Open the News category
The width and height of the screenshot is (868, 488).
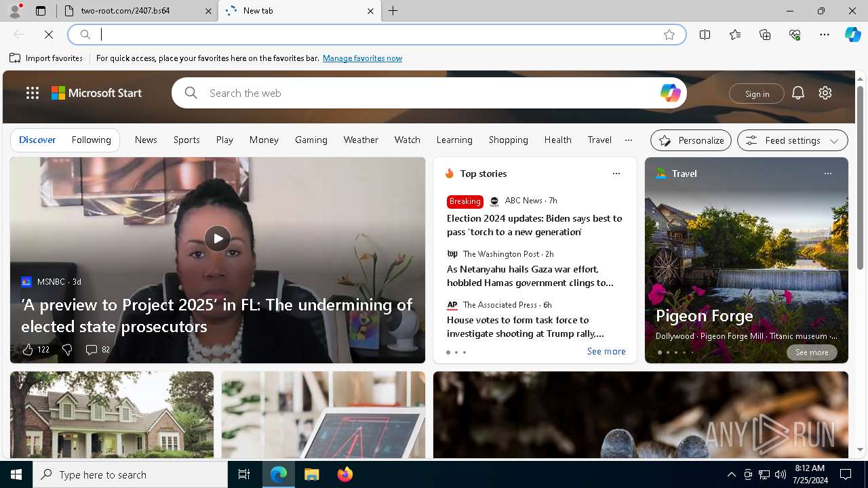coord(146,140)
